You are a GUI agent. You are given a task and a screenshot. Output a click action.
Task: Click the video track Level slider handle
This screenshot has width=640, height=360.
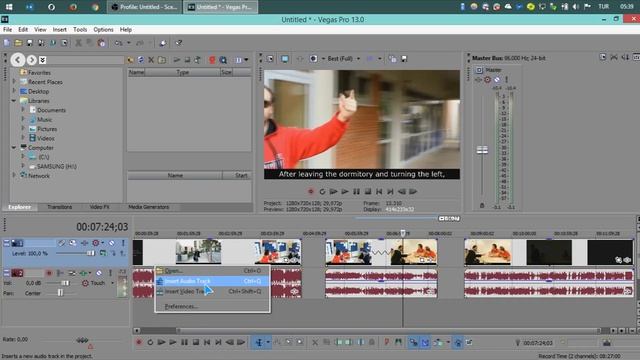point(91,253)
